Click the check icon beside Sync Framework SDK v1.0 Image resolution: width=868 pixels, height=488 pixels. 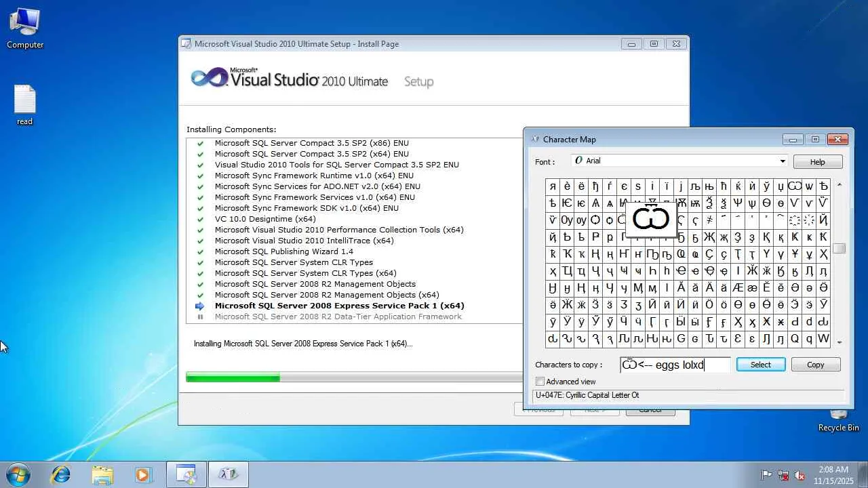(x=200, y=209)
